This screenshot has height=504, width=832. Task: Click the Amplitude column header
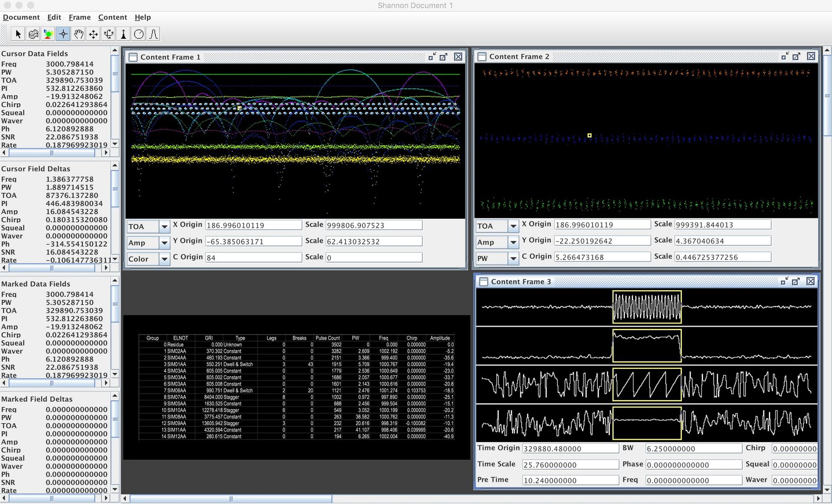[439, 338]
